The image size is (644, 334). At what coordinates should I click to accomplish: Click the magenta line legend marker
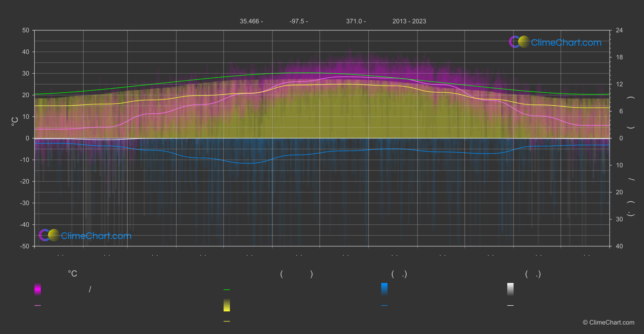point(38,306)
